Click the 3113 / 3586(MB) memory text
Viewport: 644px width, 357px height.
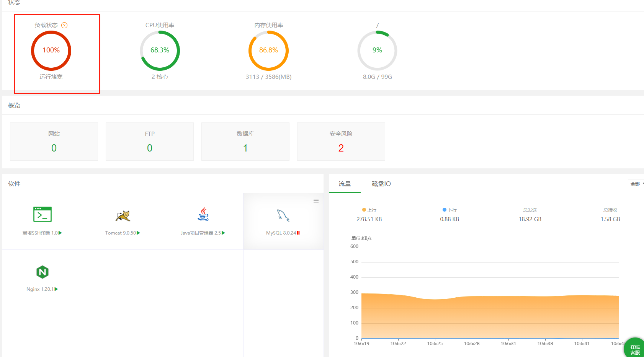pos(268,77)
